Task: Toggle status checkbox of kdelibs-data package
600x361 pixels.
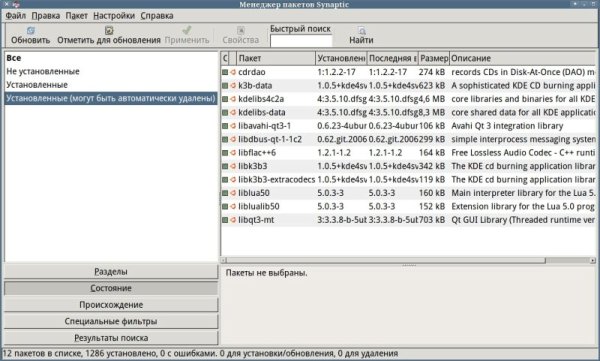Action: click(225, 113)
